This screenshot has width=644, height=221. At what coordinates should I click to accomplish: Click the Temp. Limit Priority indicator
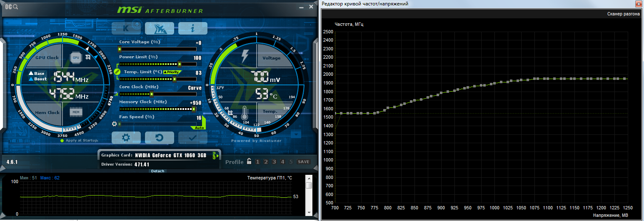(x=171, y=72)
